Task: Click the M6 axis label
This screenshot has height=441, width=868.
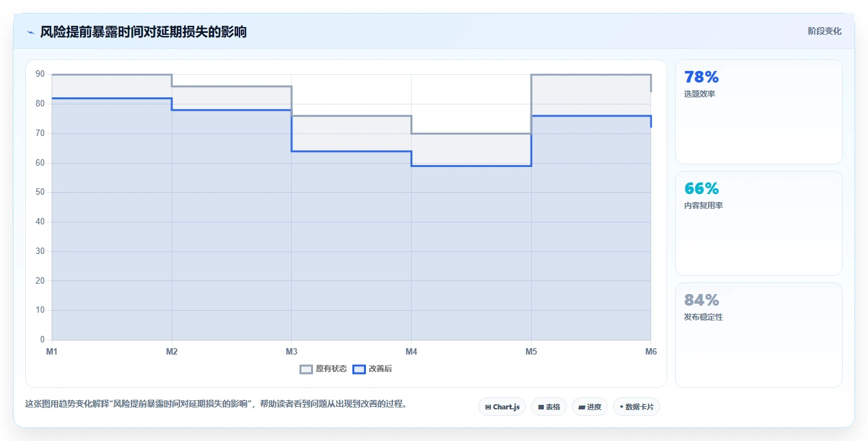Action: (651, 351)
